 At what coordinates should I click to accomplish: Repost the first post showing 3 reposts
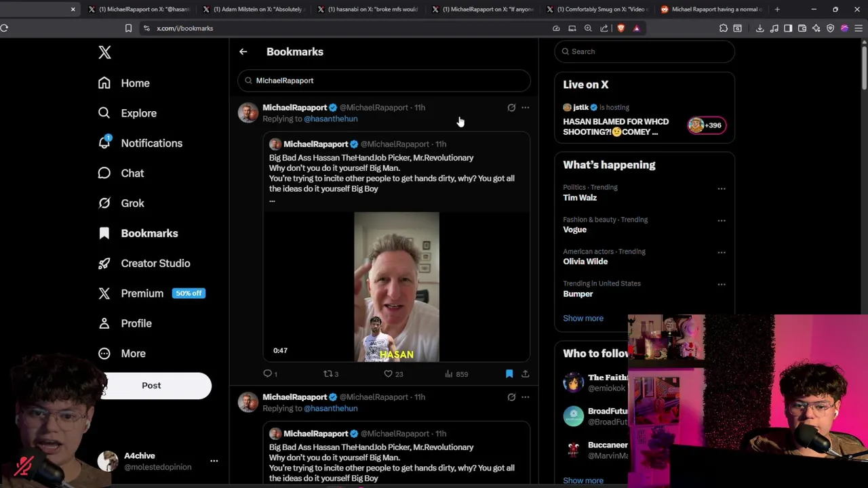330,374
